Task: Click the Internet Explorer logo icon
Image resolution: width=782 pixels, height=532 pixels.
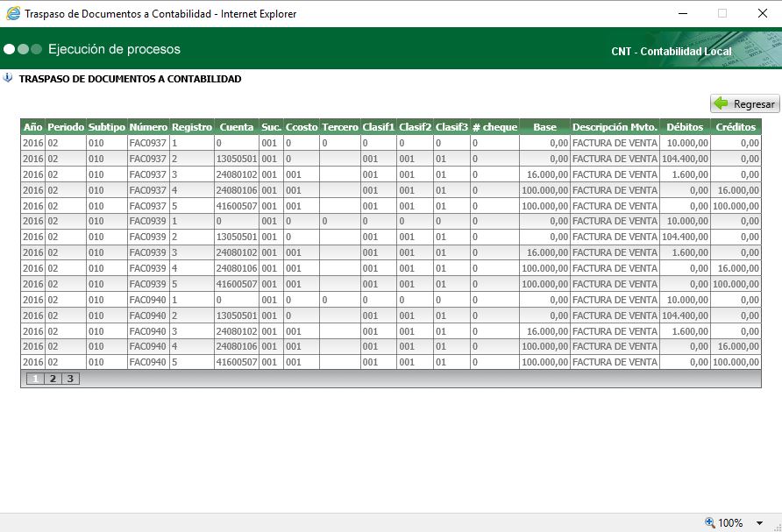Action: [x=13, y=13]
